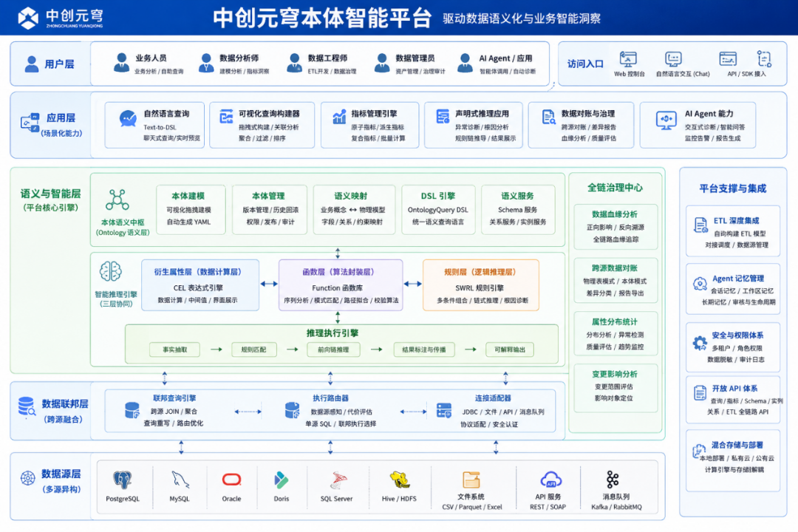The image size is (798, 532).
Task: Click the PostgreSQL elephant icon
Action: pyautogui.click(x=122, y=480)
